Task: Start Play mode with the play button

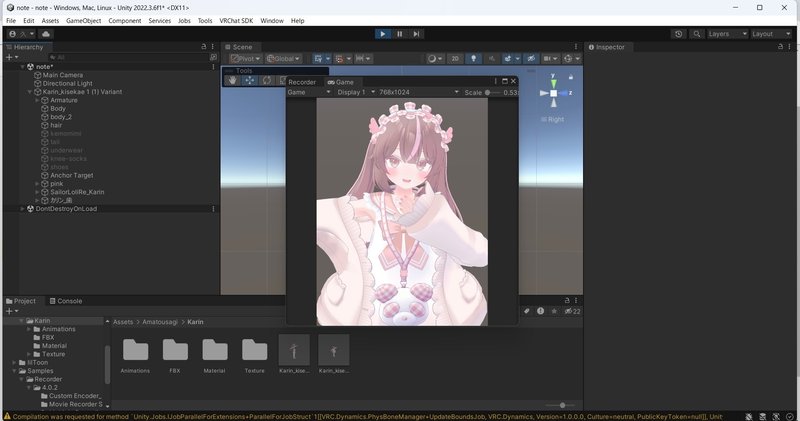Action: pyautogui.click(x=383, y=34)
